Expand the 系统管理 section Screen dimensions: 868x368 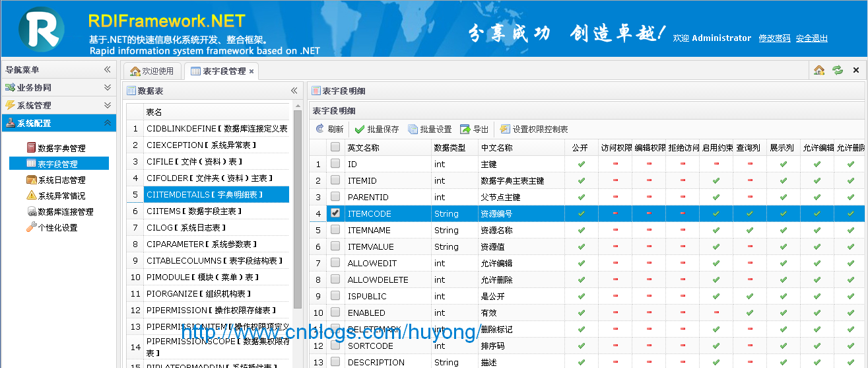click(107, 105)
